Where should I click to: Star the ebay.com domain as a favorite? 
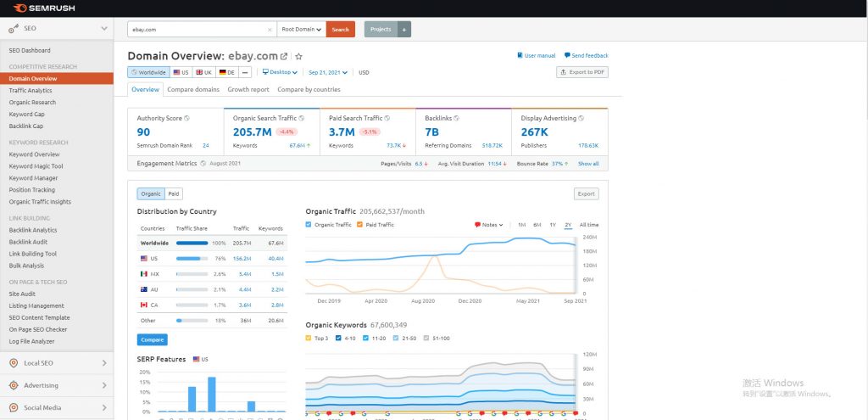[x=298, y=56]
